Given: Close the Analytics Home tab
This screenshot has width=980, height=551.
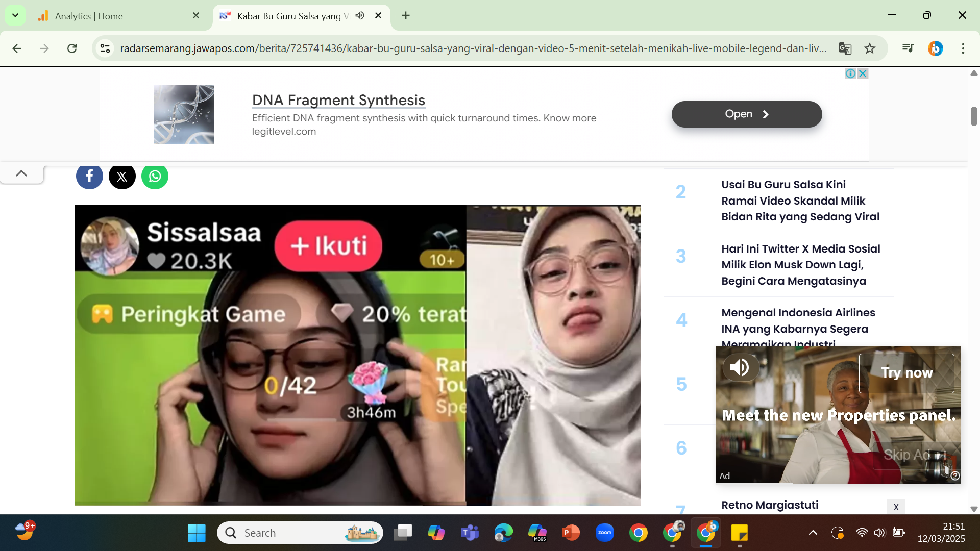Looking at the screenshot, I should [196, 16].
